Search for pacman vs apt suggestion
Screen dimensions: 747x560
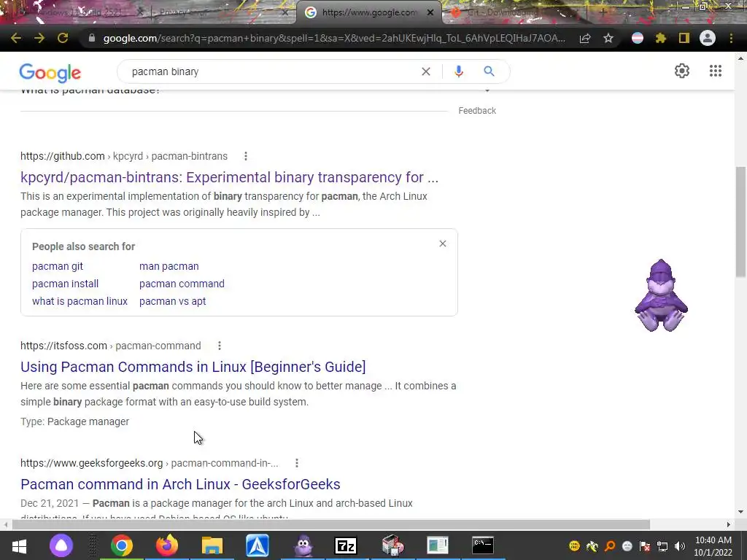click(172, 301)
